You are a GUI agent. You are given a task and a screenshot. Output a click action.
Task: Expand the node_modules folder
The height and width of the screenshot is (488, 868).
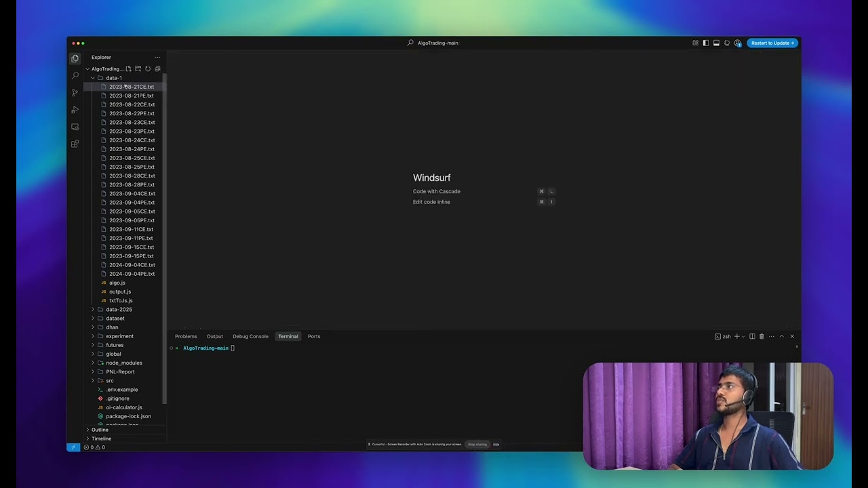point(93,363)
